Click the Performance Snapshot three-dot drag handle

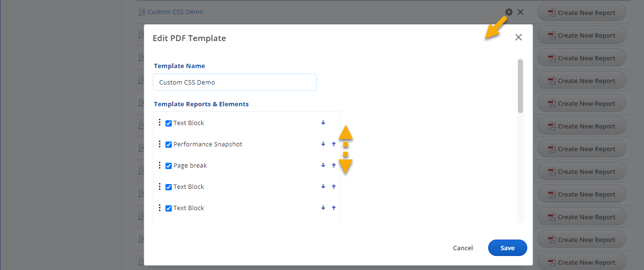pos(160,143)
